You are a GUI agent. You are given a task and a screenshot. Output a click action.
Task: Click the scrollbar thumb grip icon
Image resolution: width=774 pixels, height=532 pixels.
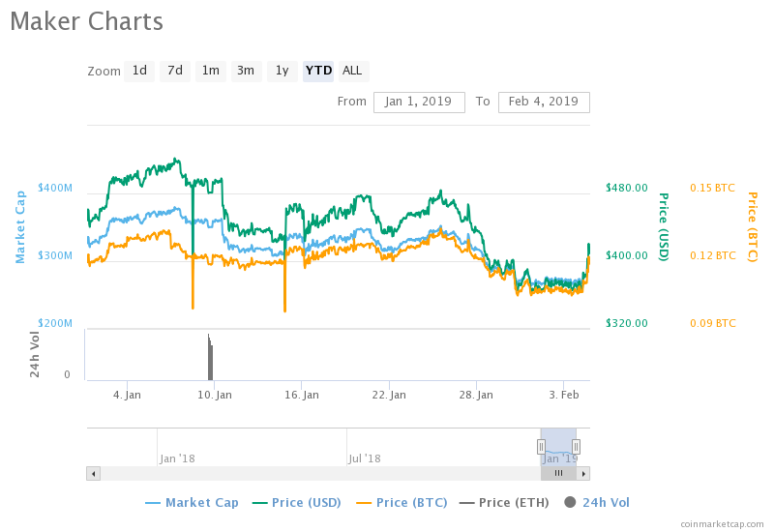558,473
